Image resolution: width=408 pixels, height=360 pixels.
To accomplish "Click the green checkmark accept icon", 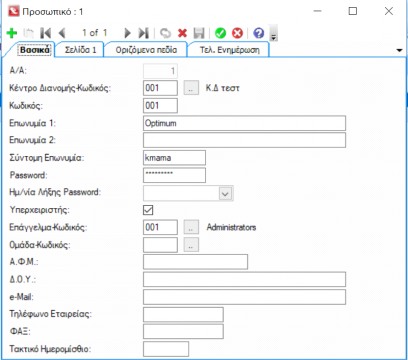I will [x=220, y=33].
